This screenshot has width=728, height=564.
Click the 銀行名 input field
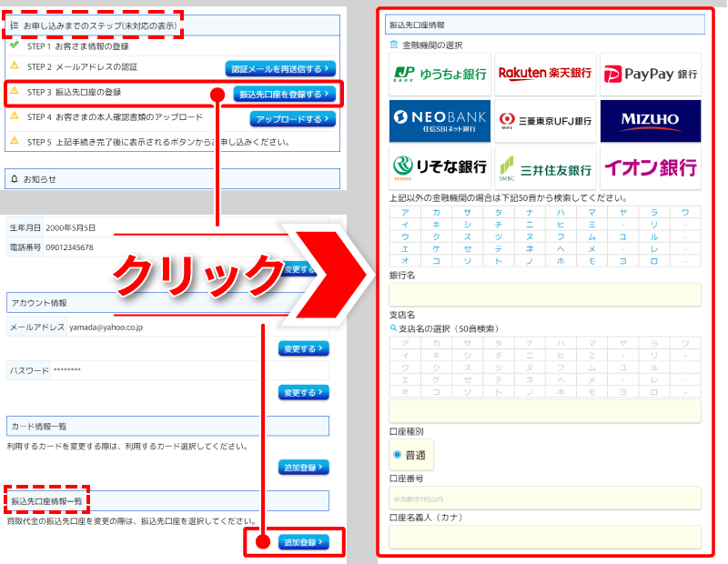544,295
